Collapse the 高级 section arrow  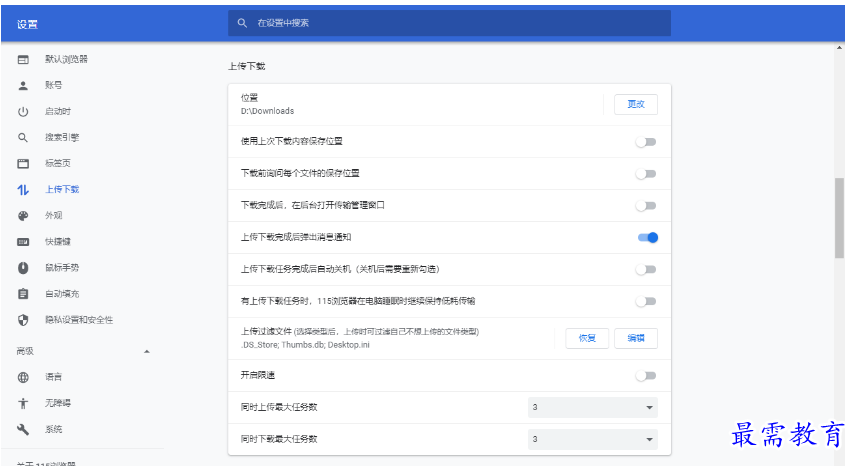(x=146, y=352)
